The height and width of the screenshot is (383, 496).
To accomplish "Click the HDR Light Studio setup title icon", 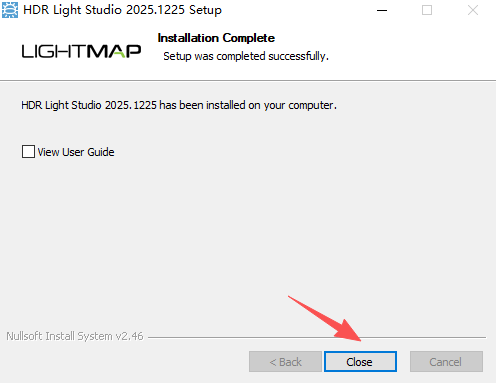I will [x=10, y=10].
